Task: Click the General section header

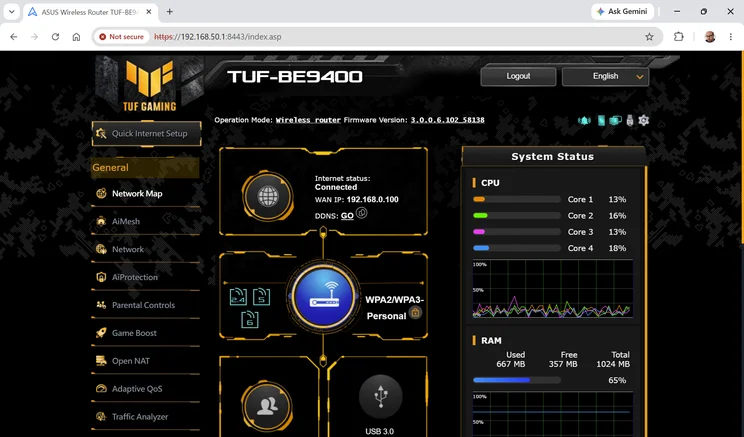Action: point(145,167)
